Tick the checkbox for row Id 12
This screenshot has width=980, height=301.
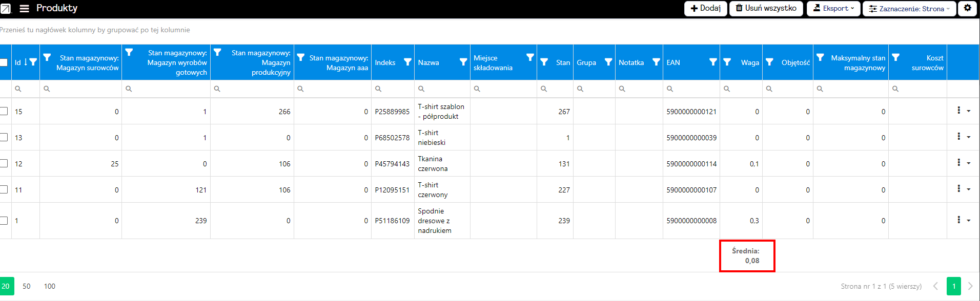coord(3,163)
